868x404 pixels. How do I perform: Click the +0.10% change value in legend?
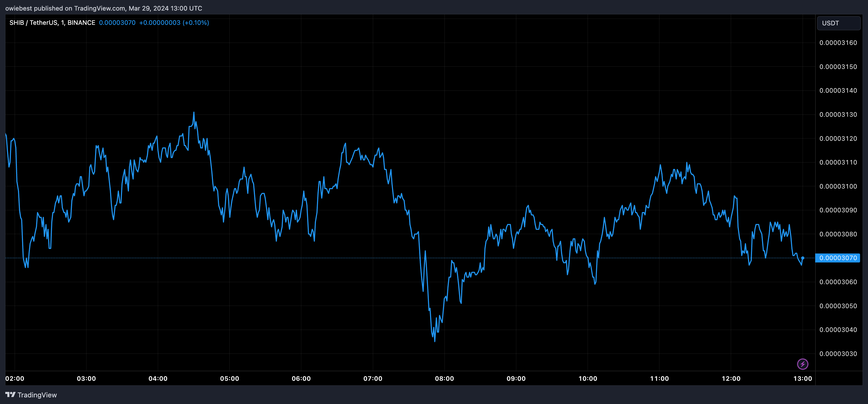pos(196,22)
